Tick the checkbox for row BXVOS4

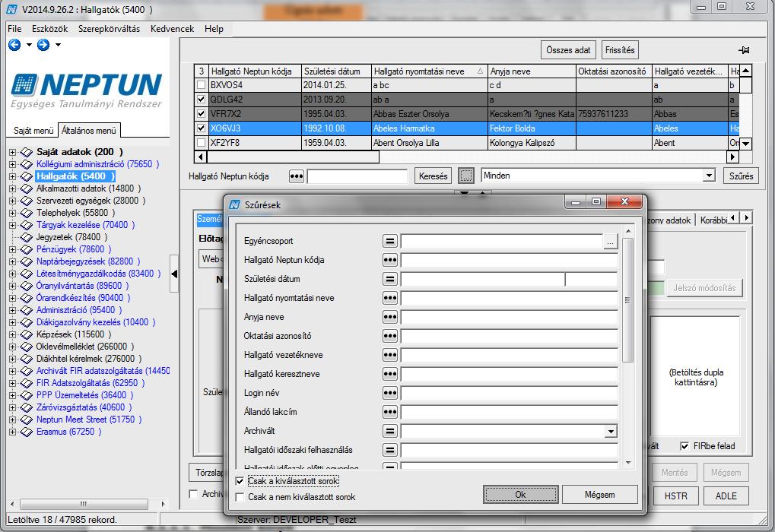(x=201, y=85)
